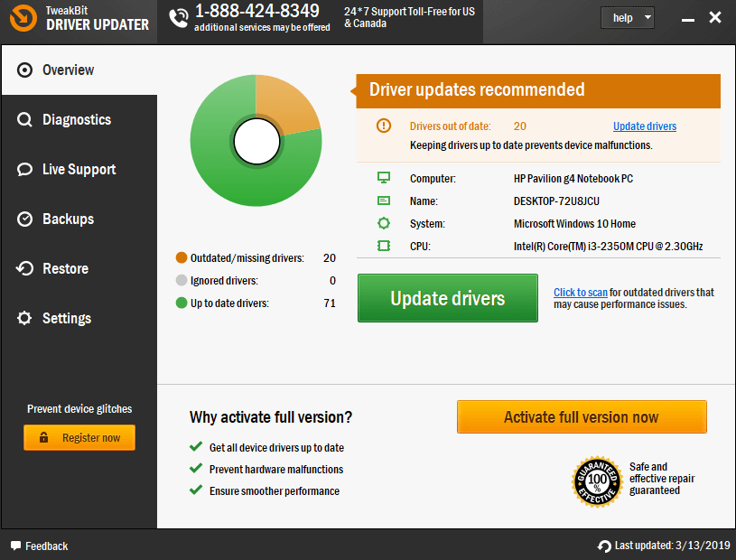Click the Prevent device glitches text
The image size is (736, 560).
[x=79, y=409]
